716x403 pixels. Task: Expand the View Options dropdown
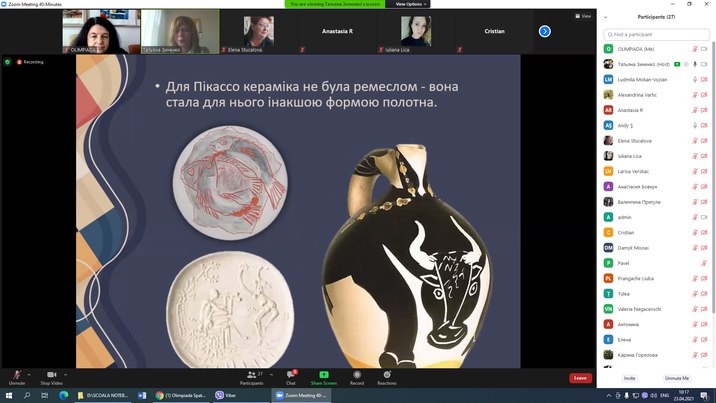tap(413, 4)
